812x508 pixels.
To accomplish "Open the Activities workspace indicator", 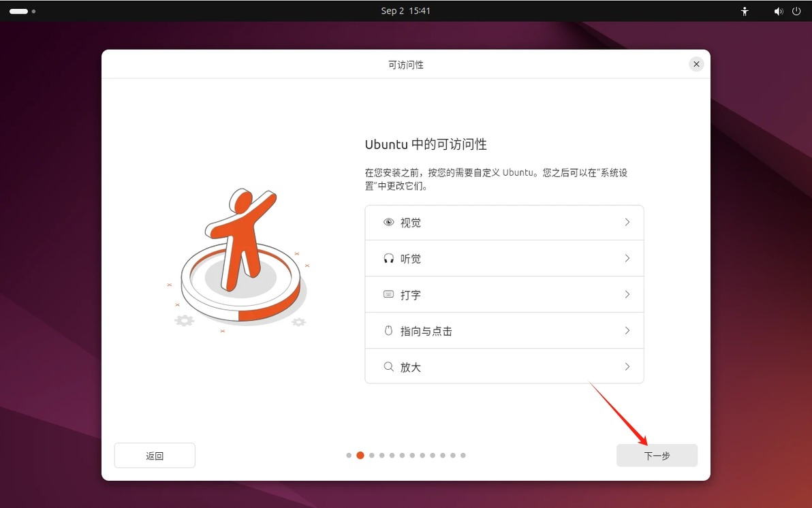I will (22, 11).
